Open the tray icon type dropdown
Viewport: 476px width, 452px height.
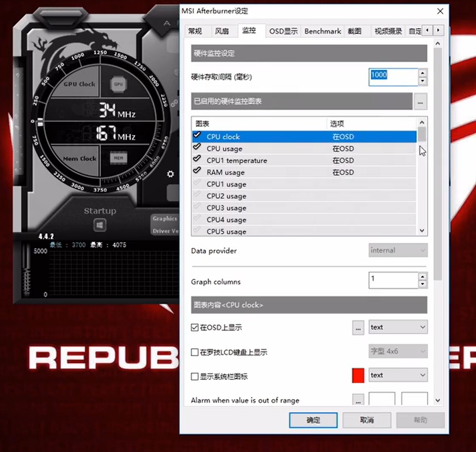click(x=398, y=375)
